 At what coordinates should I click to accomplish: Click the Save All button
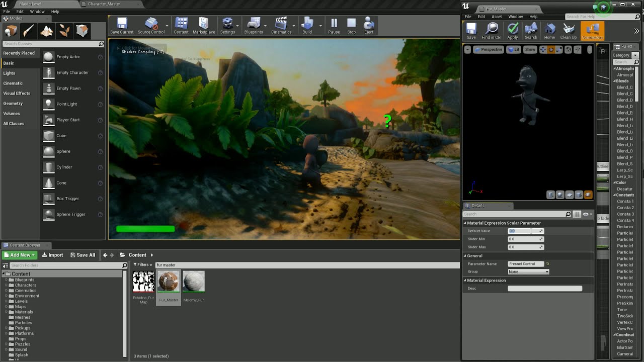[x=83, y=255]
